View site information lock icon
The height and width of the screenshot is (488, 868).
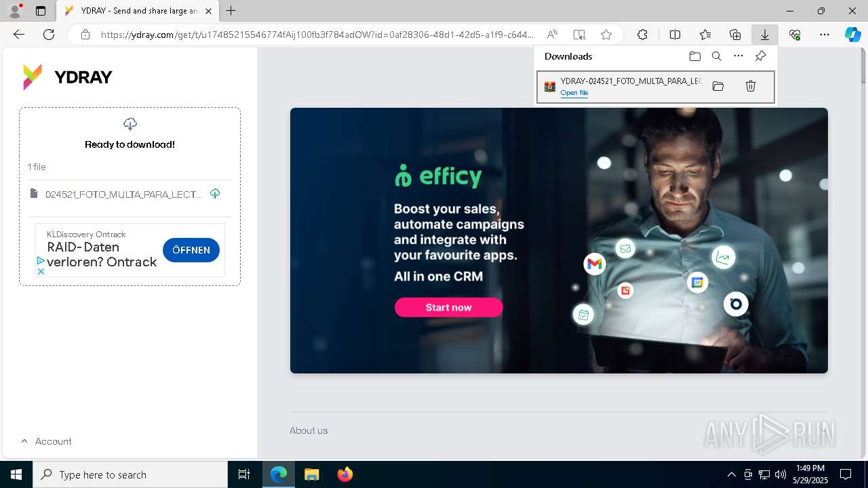point(85,35)
